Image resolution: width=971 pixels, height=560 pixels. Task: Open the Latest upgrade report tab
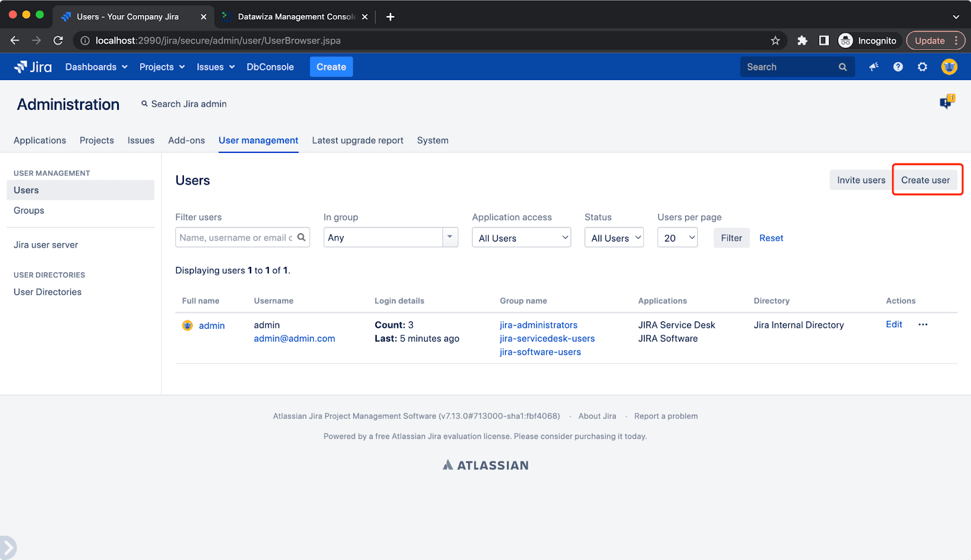[x=357, y=140]
